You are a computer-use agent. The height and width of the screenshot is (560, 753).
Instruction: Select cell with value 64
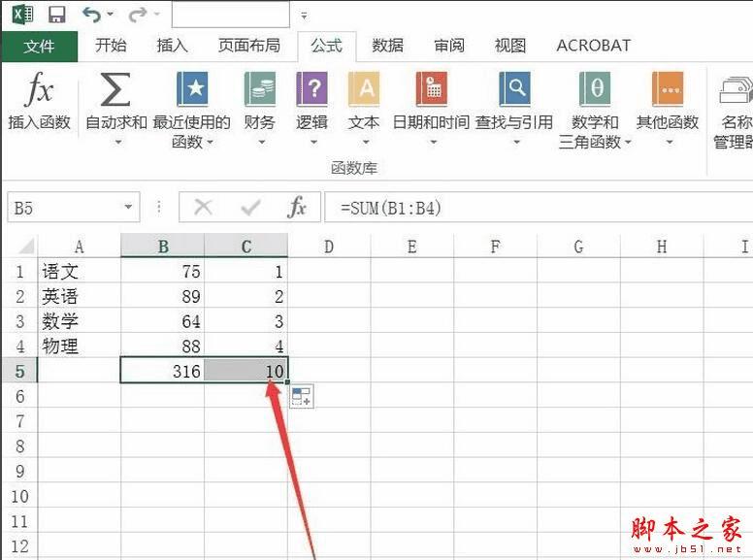pyautogui.click(x=163, y=321)
